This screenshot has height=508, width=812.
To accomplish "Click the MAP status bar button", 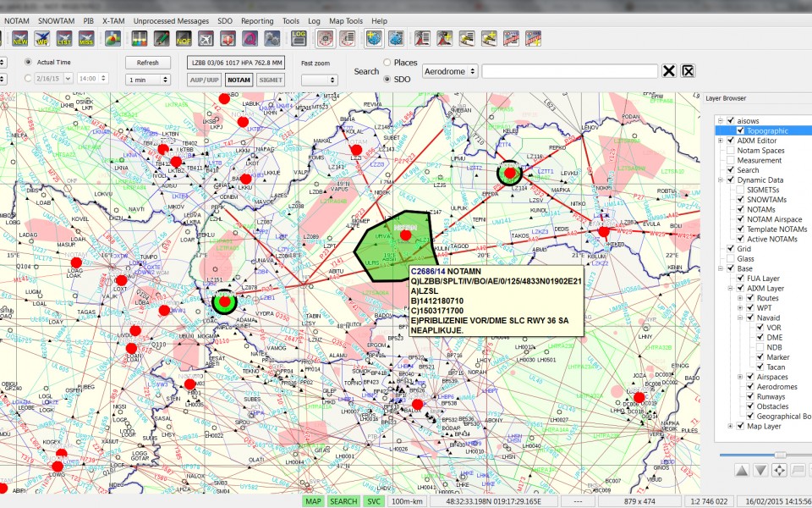I will (x=313, y=501).
